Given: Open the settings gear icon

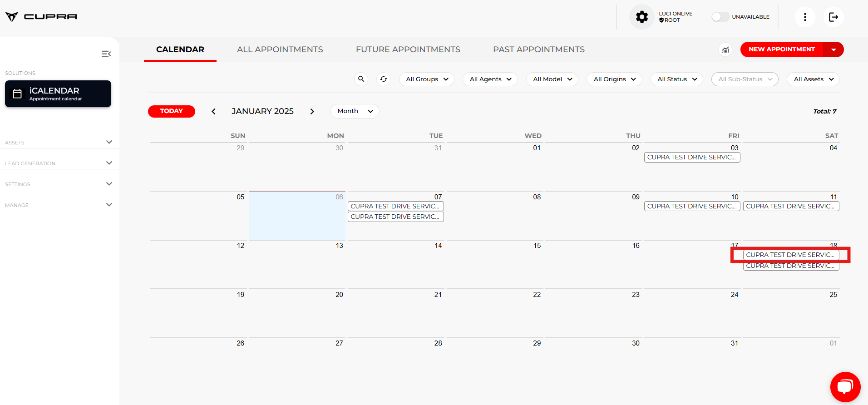Looking at the screenshot, I should tap(641, 17).
